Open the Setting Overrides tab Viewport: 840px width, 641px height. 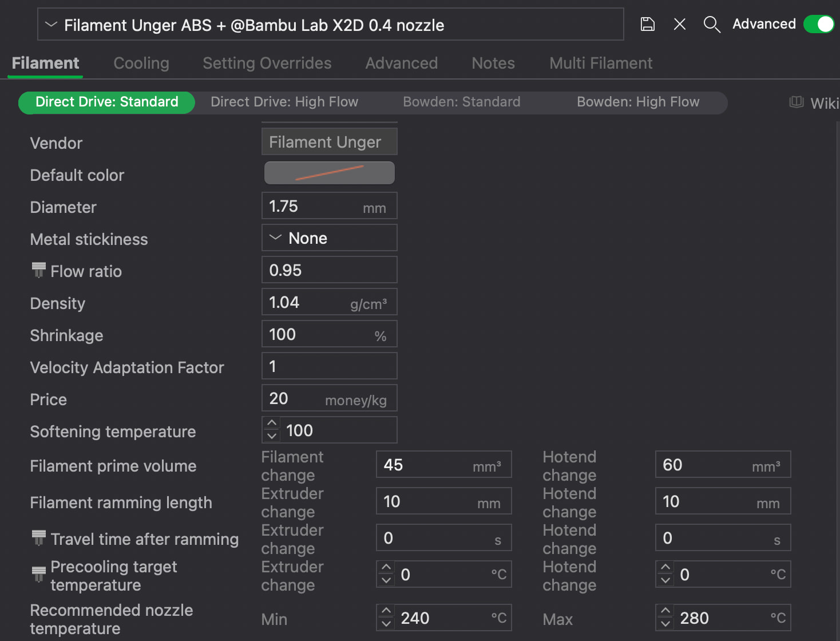pos(267,63)
